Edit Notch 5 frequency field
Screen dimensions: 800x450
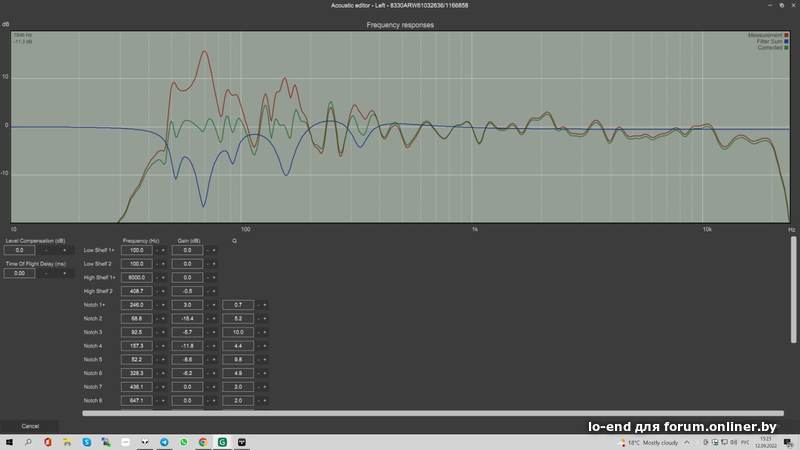pyautogui.click(x=136, y=360)
